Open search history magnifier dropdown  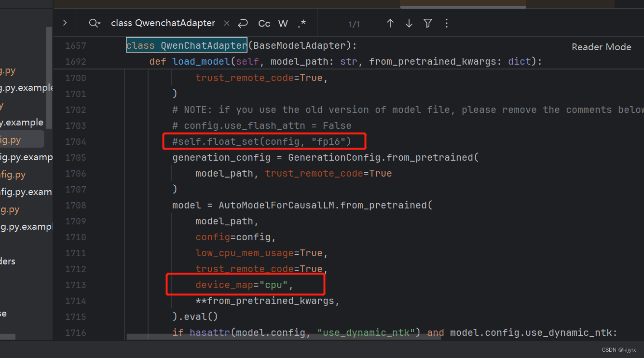[95, 23]
